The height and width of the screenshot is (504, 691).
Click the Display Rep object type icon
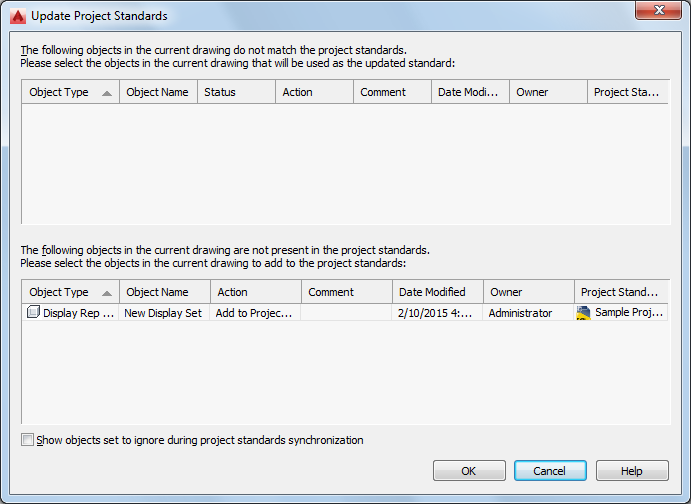pyautogui.click(x=33, y=313)
